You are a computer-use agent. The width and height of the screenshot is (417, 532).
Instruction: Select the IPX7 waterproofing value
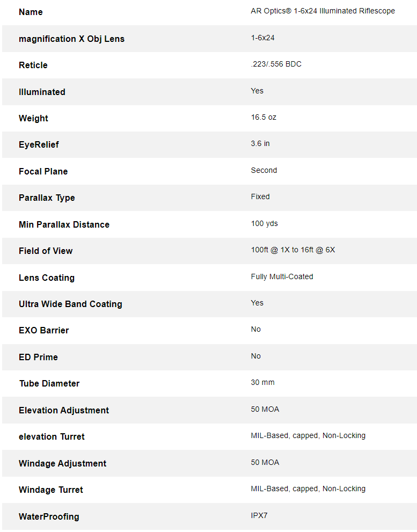(x=259, y=516)
